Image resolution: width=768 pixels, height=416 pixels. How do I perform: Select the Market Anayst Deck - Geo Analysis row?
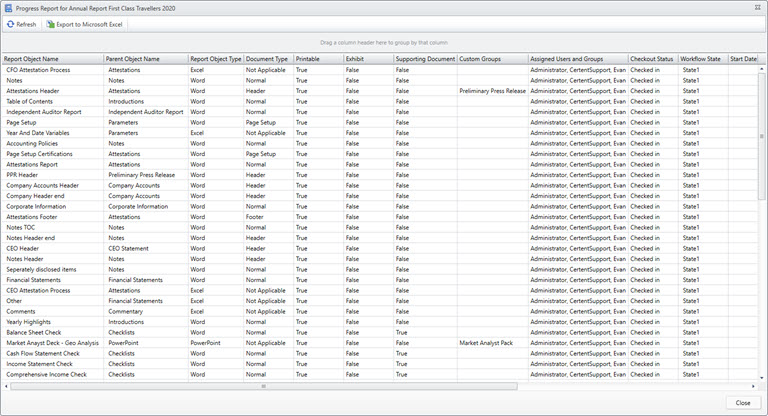pos(380,343)
